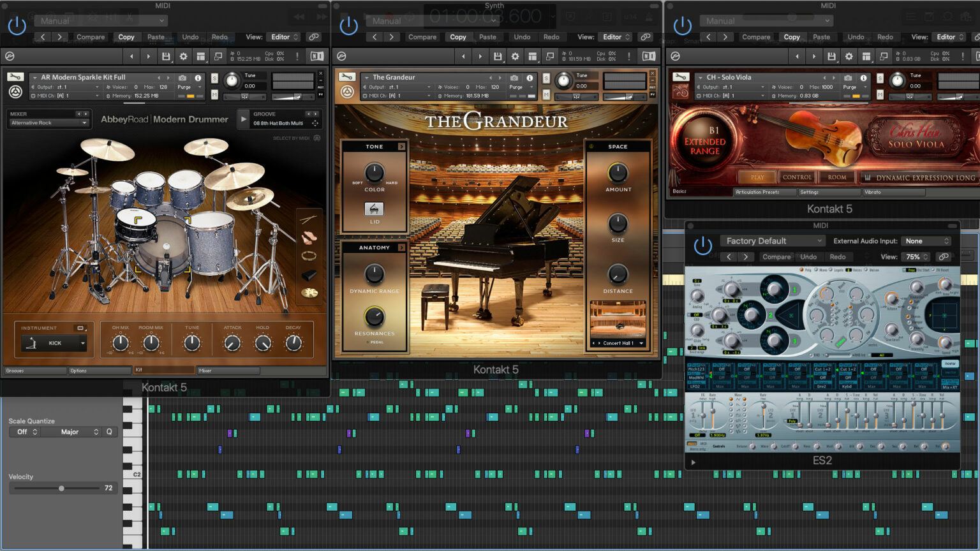Image resolution: width=980 pixels, height=551 pixels.
Task: Open workspace layout icon in Modern Drummer Kontakt
Action: coord(201,56)
